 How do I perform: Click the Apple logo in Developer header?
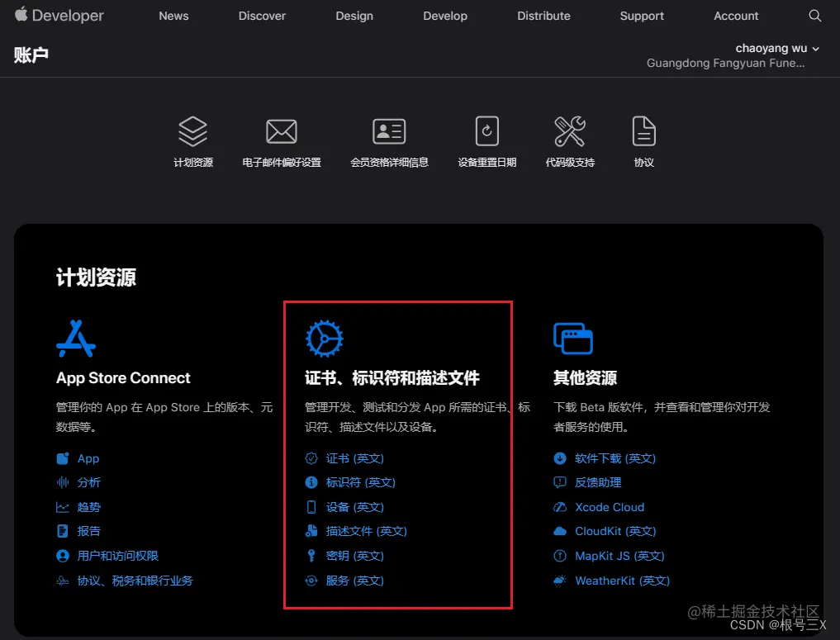[x=21, y=15]
